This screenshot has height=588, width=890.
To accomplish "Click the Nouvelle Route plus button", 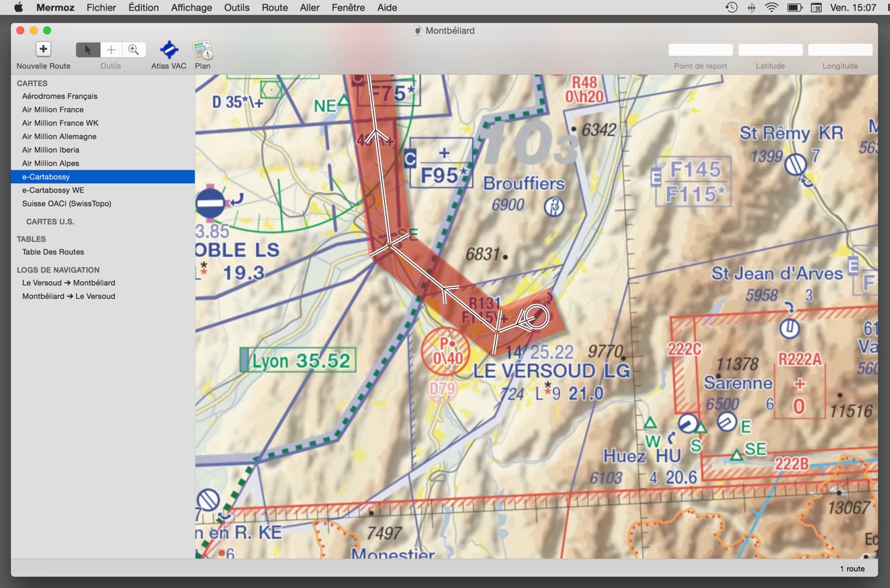I will click(43, 49).
